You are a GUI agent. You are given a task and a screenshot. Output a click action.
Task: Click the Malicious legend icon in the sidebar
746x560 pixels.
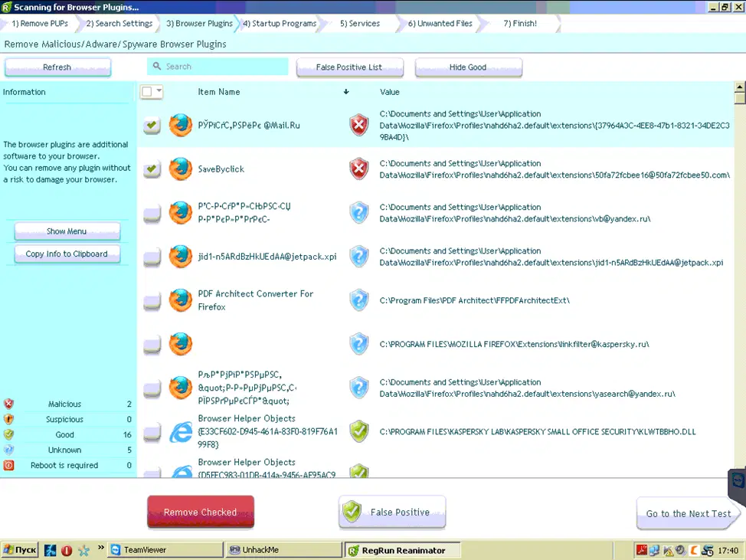[8, 404]
